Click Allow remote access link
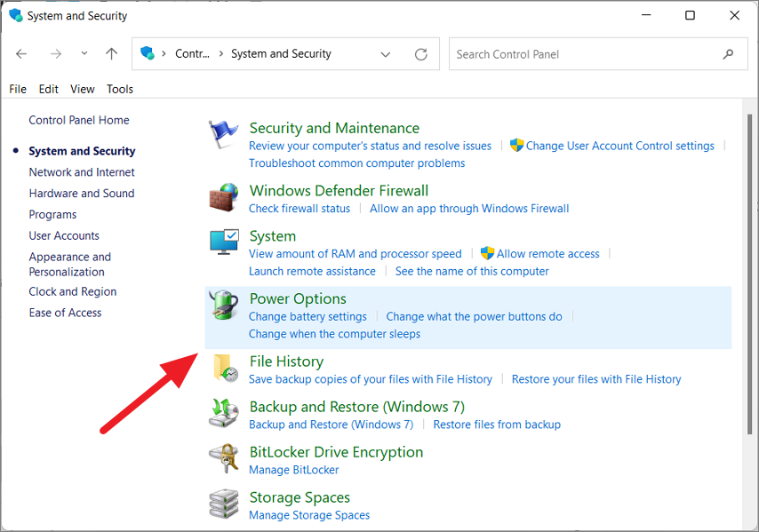759x532 pixels. [548, 253]
